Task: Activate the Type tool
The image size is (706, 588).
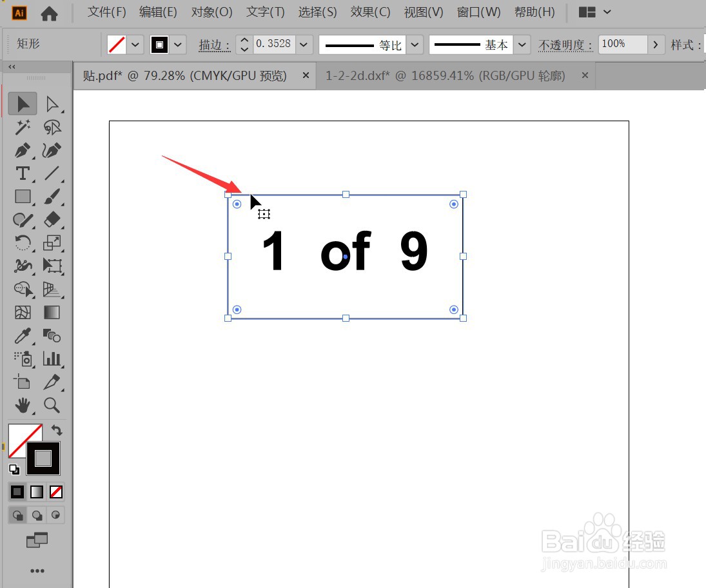Action: (x=23, y=173)
